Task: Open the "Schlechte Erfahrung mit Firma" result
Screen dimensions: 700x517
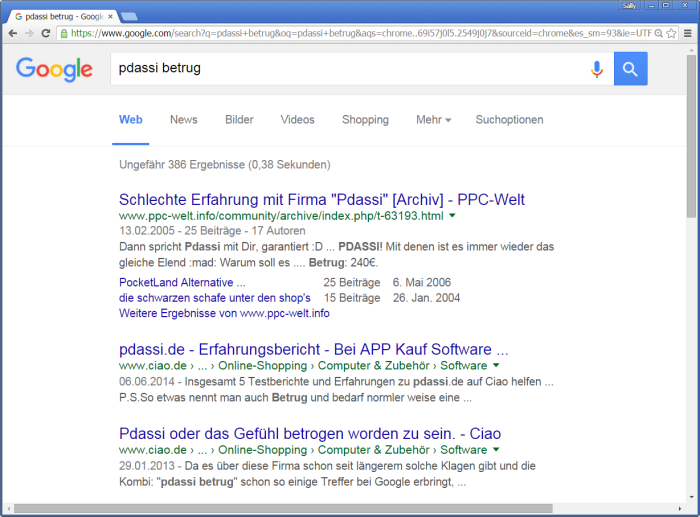Action: click(321, 199)
